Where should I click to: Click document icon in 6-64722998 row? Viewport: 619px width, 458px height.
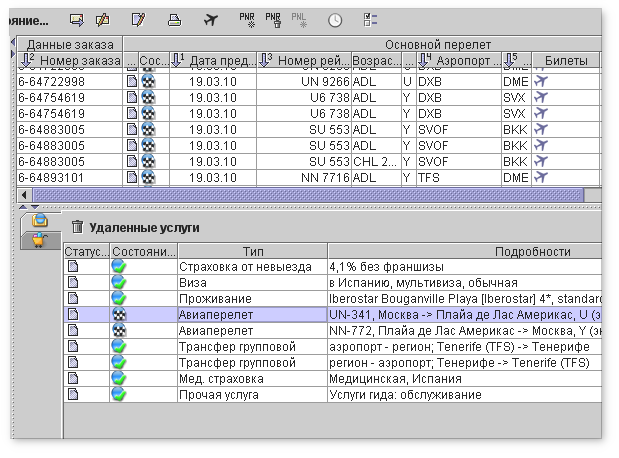132,81
